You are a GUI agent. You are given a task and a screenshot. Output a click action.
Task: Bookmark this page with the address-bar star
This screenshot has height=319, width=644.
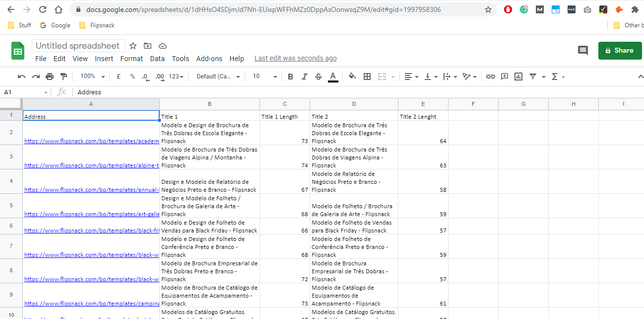click(x=488, y=9)
